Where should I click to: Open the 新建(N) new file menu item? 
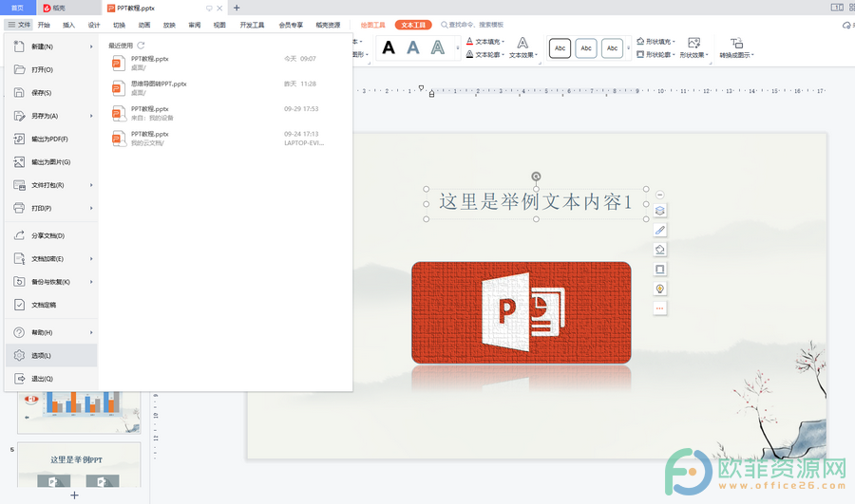52,47
